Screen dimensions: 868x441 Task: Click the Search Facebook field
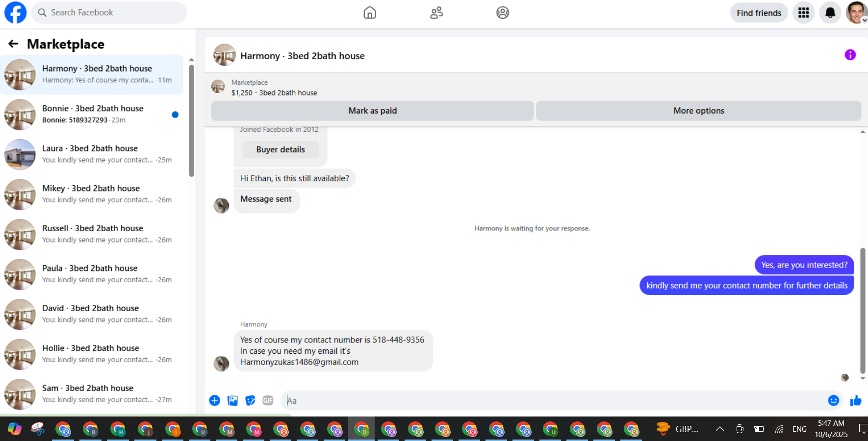[109, 13]
